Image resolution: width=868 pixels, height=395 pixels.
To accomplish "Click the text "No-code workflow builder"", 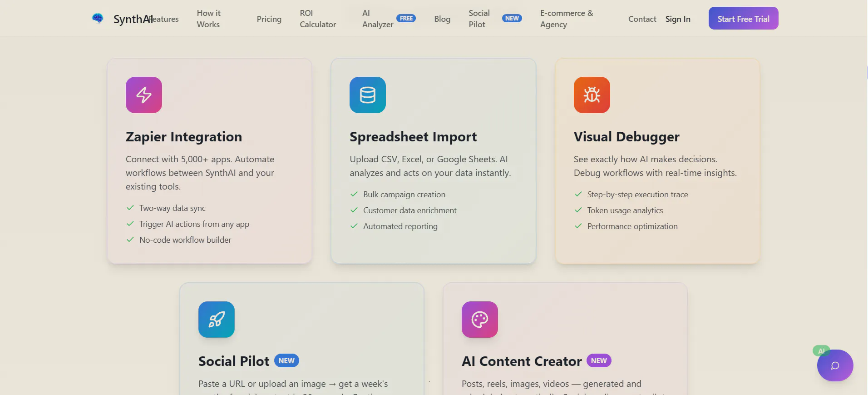I will (x=185, y=240).
